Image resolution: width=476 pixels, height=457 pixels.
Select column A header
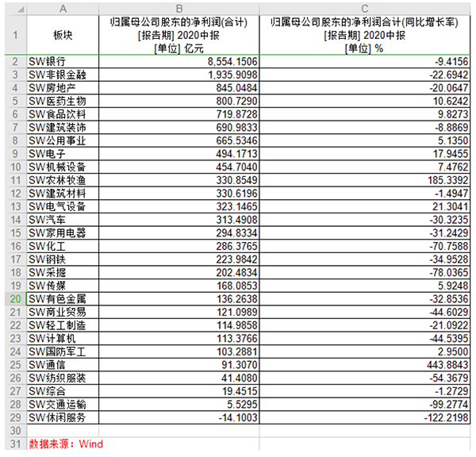[x=63, y=7]
